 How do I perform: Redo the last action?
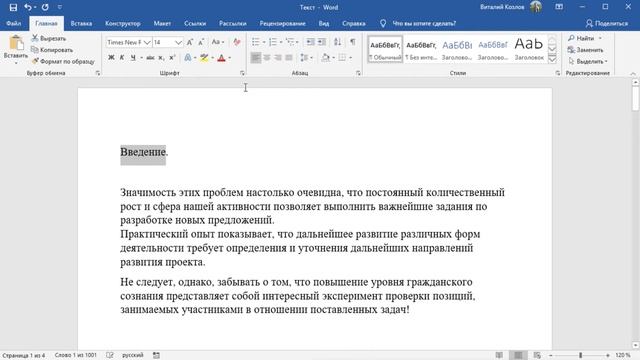tap(45, 7)
